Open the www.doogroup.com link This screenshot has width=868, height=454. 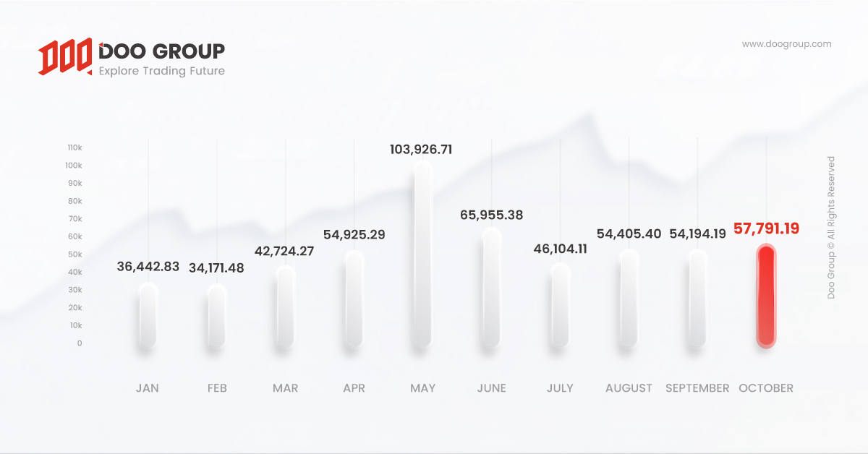[x=786, y=44]
